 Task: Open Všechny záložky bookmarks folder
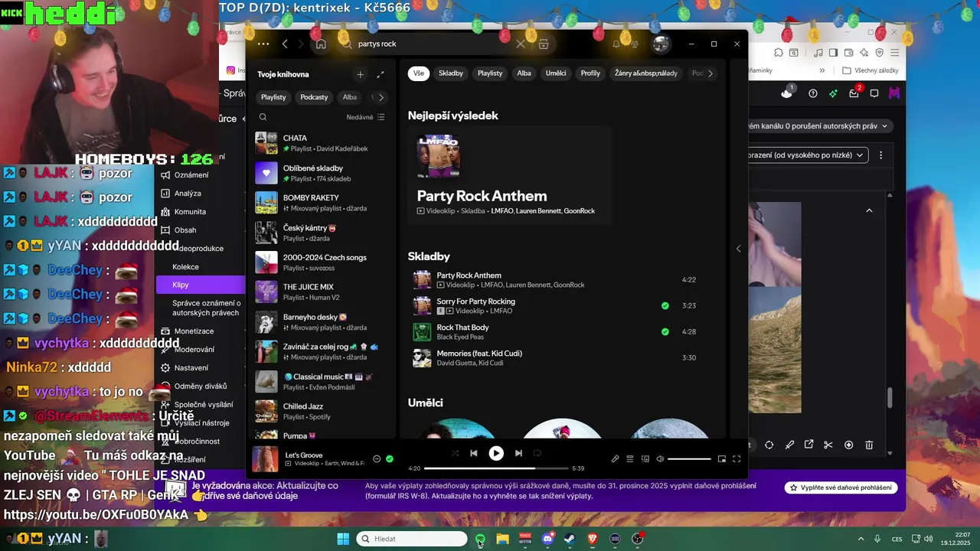tap(871, 70)
